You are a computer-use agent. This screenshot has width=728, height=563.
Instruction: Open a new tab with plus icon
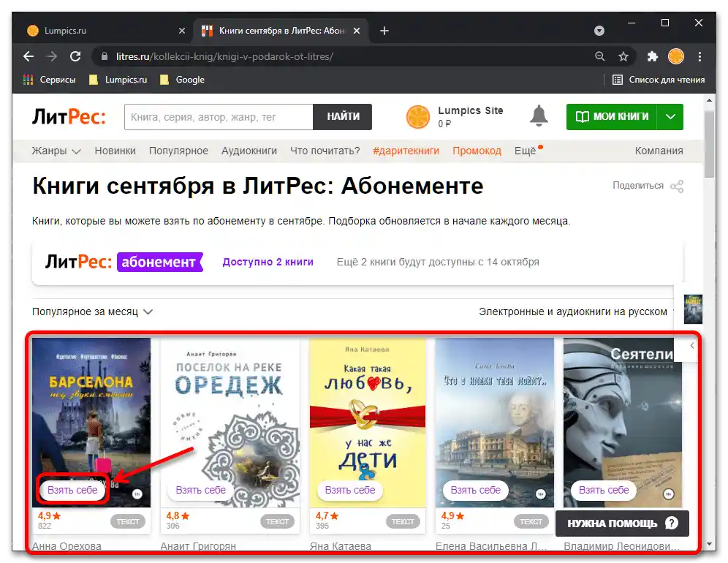(x=384, y=31)
